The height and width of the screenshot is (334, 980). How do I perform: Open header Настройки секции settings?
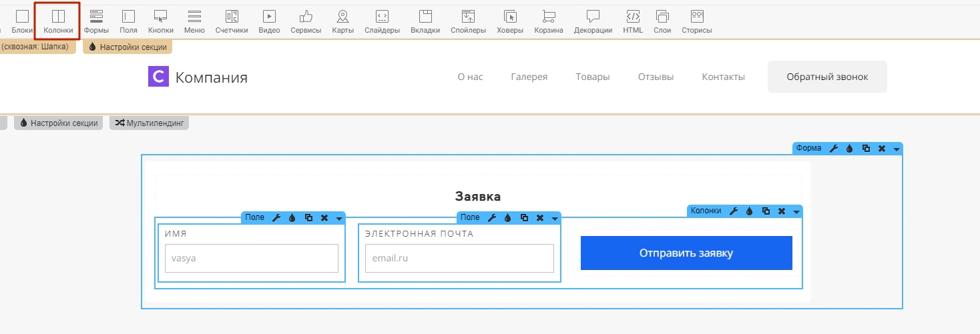tap(128, 47)
